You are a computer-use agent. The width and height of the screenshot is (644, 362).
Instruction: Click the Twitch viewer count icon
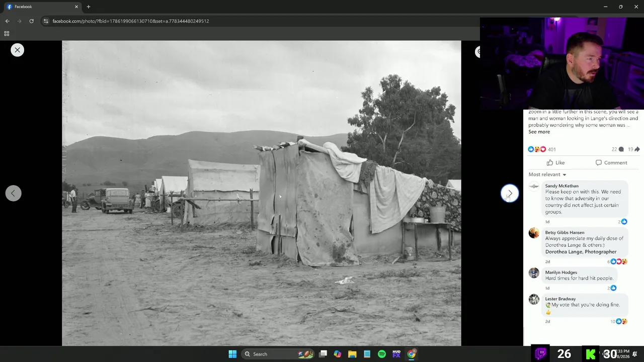coord(541,353)
